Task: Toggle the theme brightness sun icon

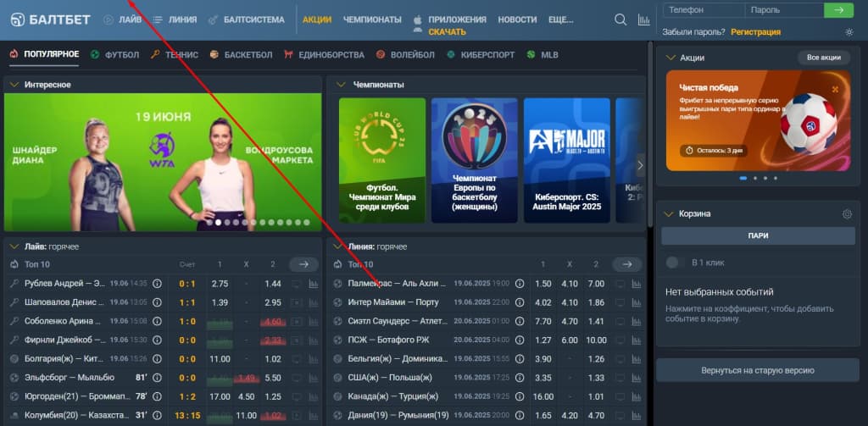Action: pos(849,32)
